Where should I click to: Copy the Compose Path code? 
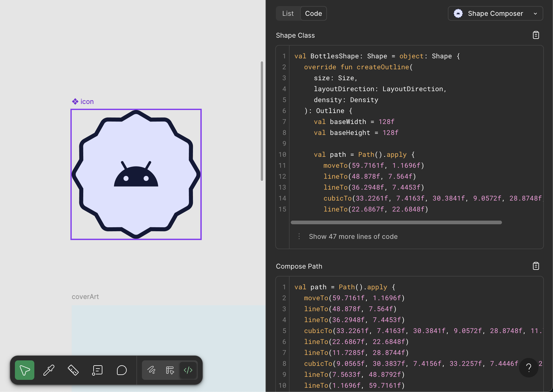tap(536, 266)
